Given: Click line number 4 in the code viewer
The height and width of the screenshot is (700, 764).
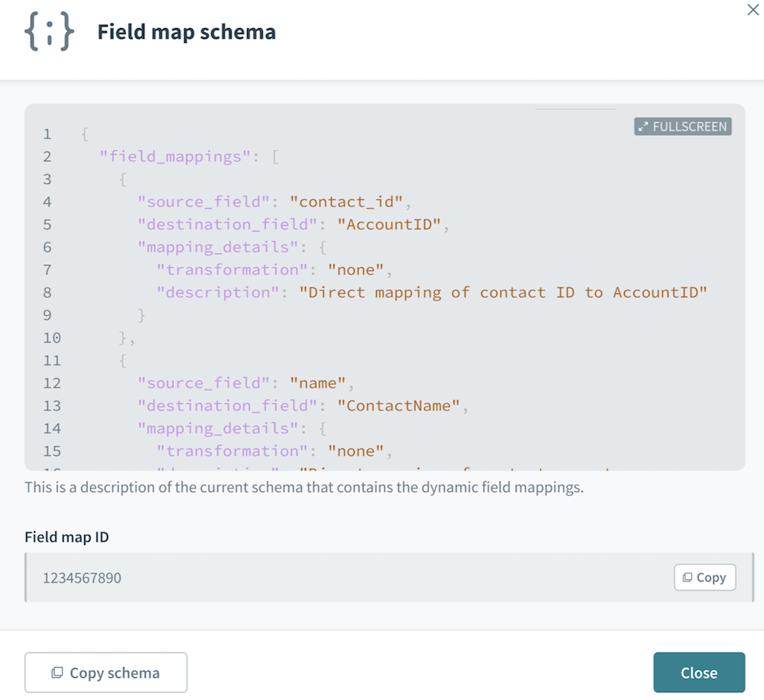Looking at the screenshot, I should (46, 201).
